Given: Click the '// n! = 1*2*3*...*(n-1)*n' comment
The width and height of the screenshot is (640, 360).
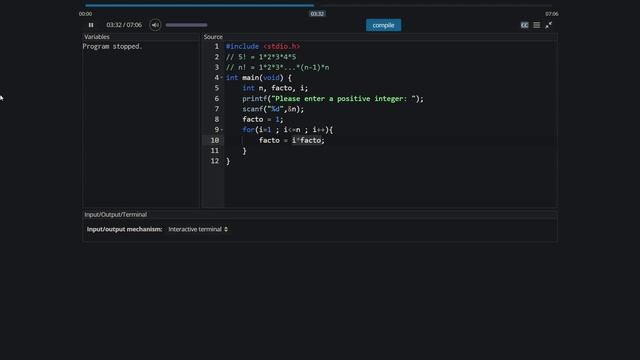Looking at the screenshot, I should (278, 67).
